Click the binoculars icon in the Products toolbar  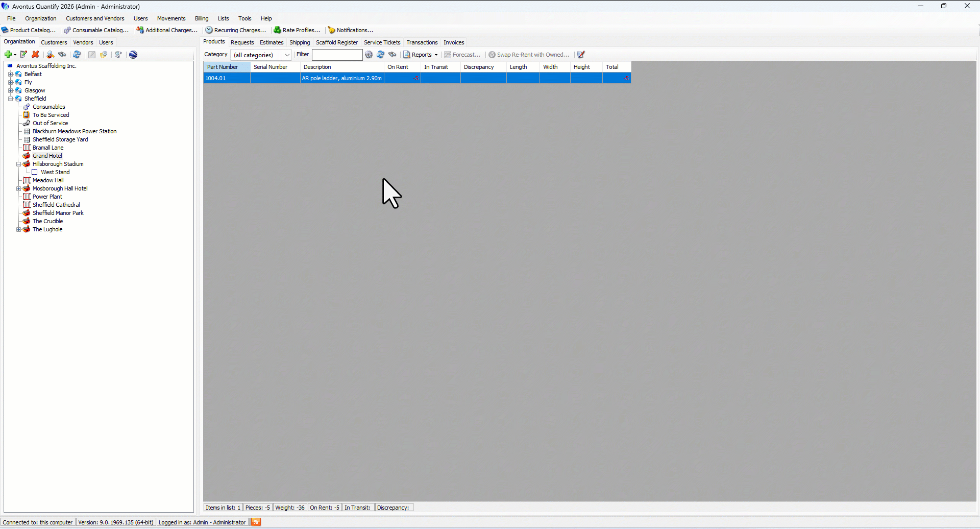(393, 55)
